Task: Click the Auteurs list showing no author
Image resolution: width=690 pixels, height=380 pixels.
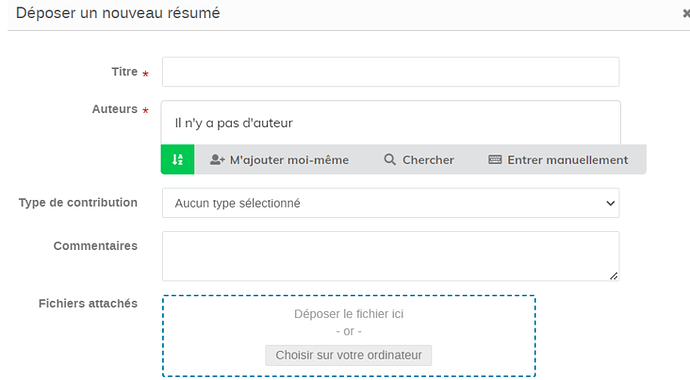Action: [391, 123]
